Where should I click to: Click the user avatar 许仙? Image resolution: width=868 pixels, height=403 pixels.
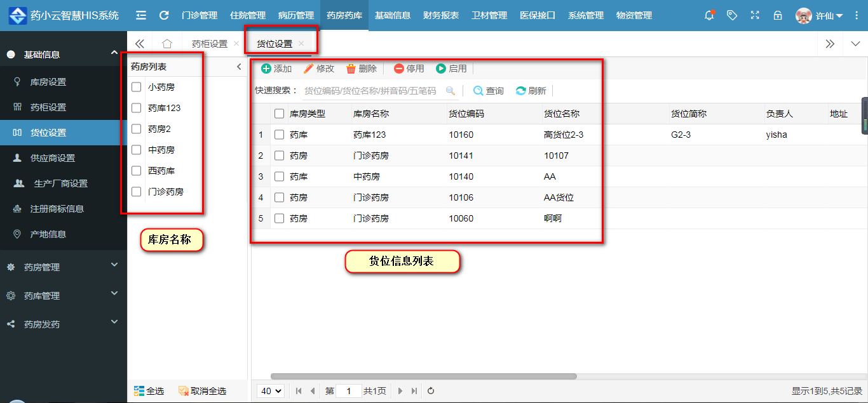coord(804,16)
